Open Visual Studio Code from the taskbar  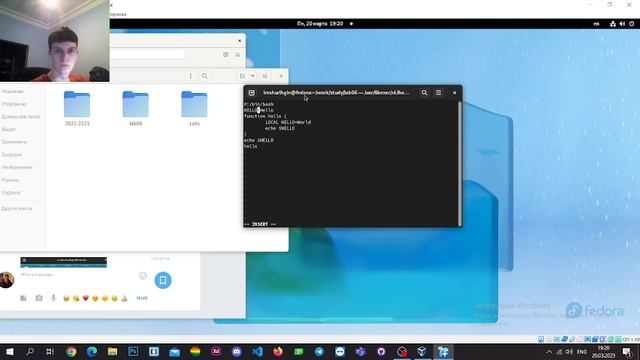(257, 351)
